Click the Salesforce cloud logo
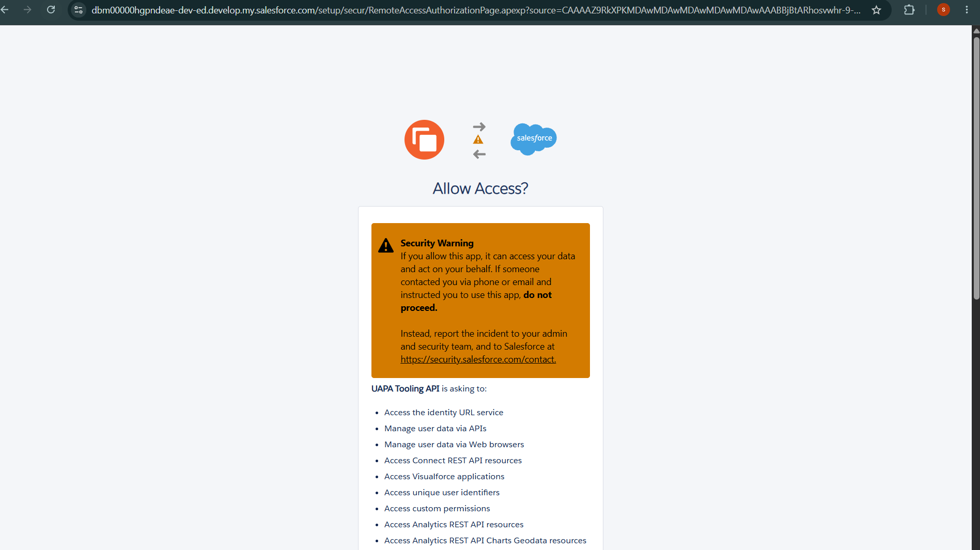Screen dimensions: 980x550 (x=534, y=139)
